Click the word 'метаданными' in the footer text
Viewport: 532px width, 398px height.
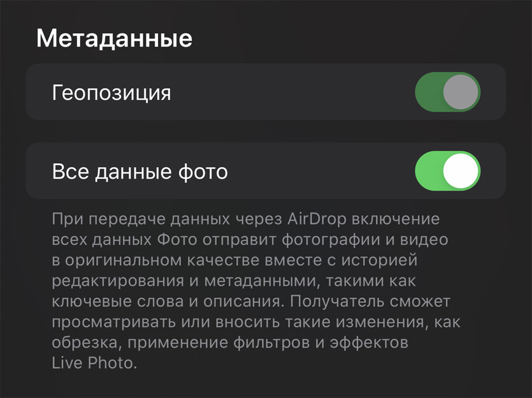pyautogui.click(x=262, y=281)
